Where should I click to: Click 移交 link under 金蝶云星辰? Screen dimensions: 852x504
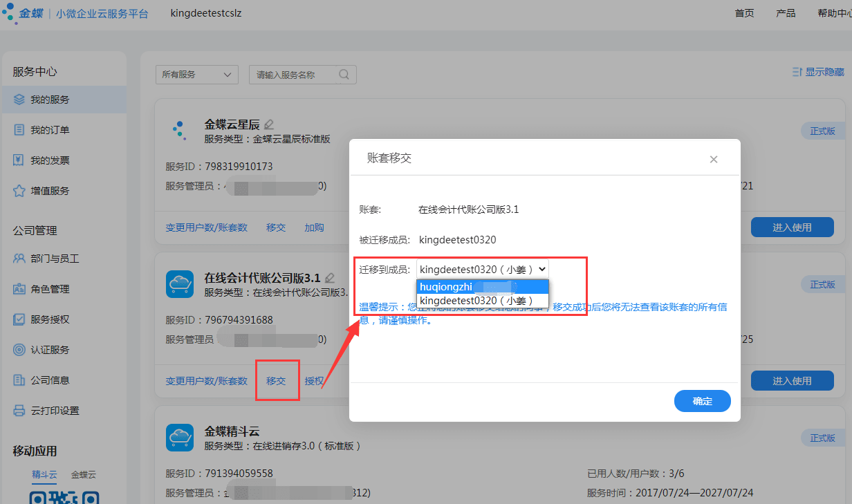pyautogui.click(x=276, y=227)
